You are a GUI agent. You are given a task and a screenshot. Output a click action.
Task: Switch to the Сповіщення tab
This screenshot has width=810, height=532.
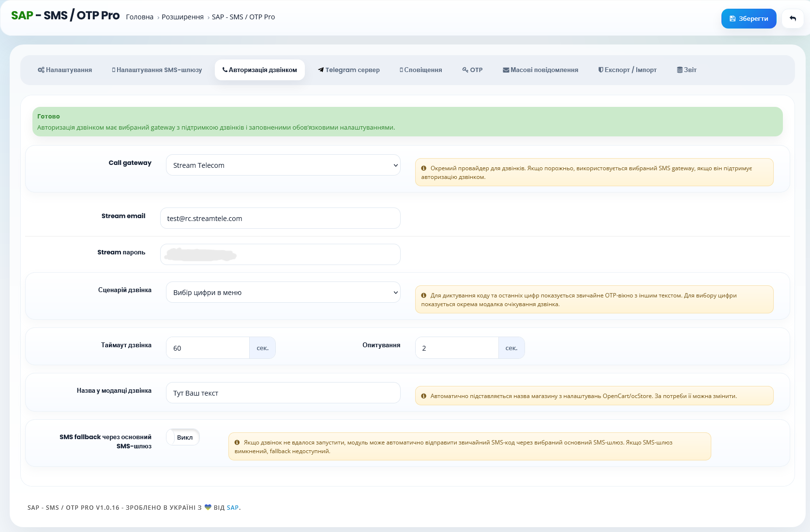coord(421,70)
